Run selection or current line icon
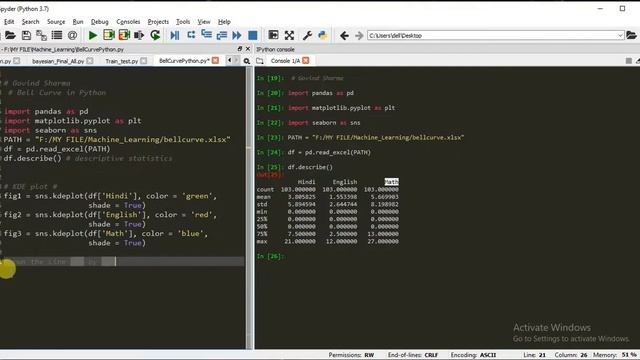Image resolution: width=640 pixels, height=360 pixels. coord(139,36)
